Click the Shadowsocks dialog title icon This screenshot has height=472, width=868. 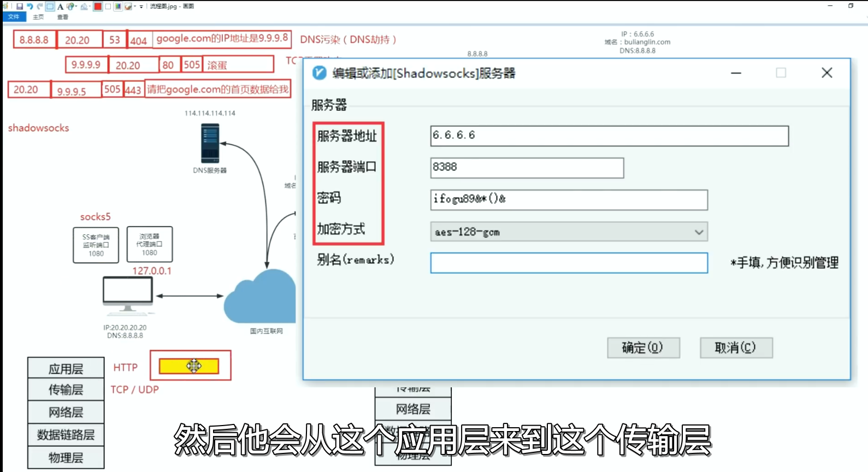[320, 73]
